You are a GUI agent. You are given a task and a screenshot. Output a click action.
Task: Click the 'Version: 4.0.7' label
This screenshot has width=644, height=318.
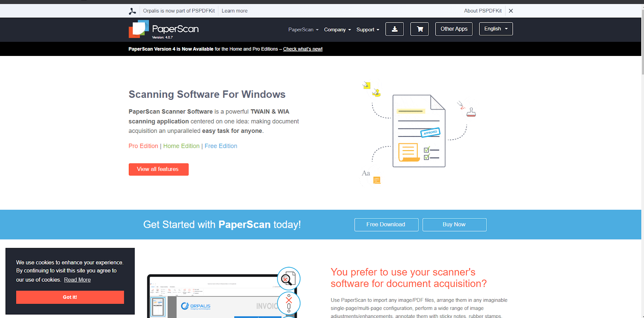tap(162, 37)
